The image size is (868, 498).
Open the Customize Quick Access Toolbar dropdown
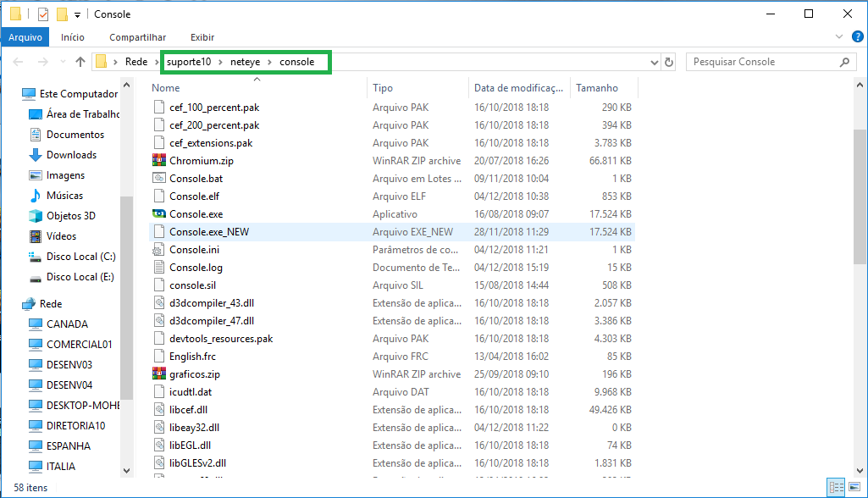coord(78,14)
